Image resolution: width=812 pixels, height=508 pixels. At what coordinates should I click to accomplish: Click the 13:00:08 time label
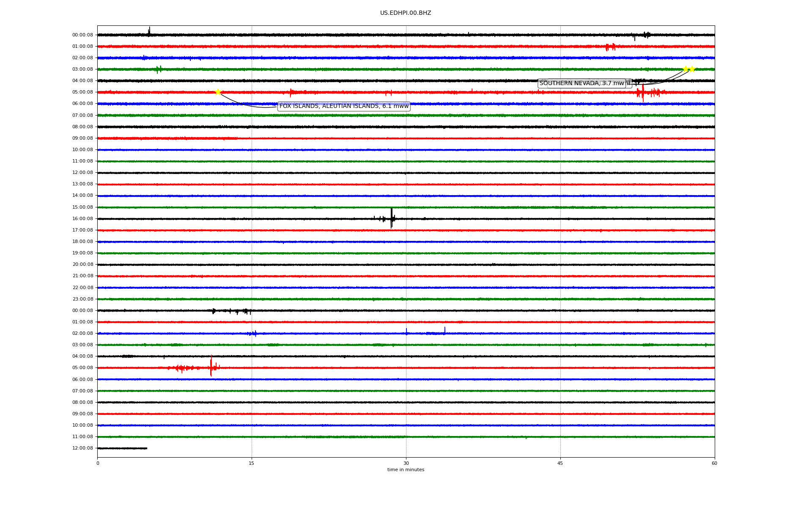[x=82, y=184]
